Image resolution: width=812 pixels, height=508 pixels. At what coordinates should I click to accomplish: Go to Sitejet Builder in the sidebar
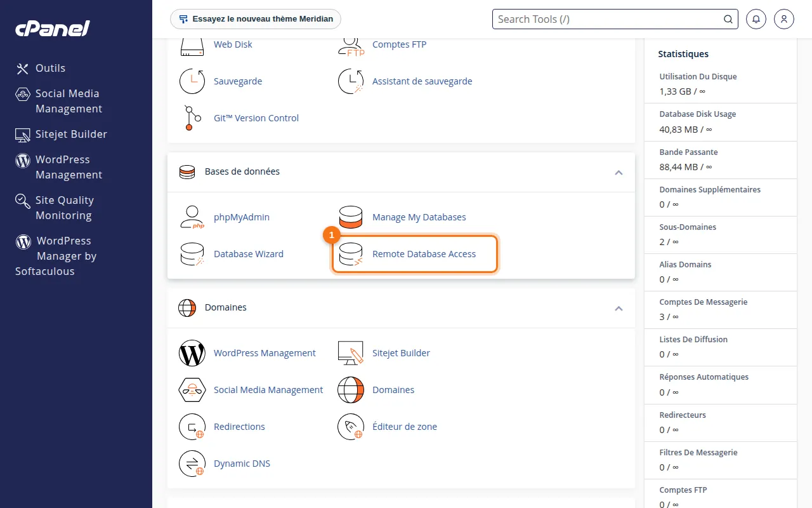[x=61, y=134]
